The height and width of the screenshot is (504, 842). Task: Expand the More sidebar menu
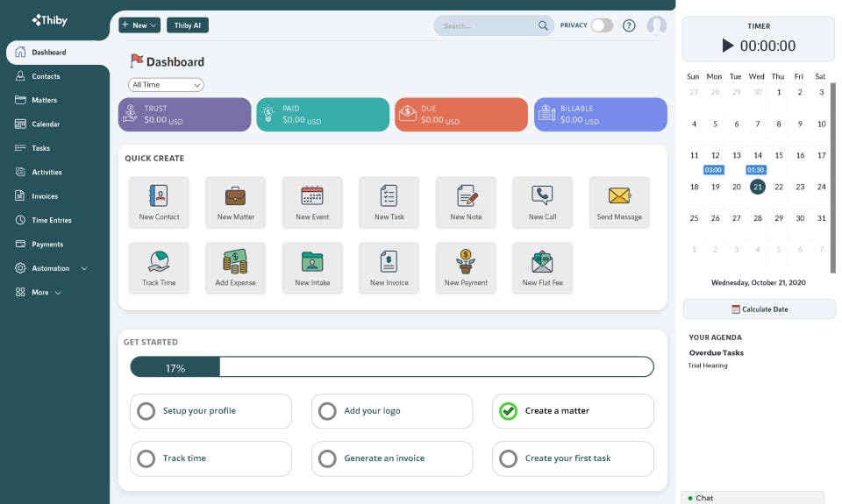pyautogui.click(x=39, y=293)
